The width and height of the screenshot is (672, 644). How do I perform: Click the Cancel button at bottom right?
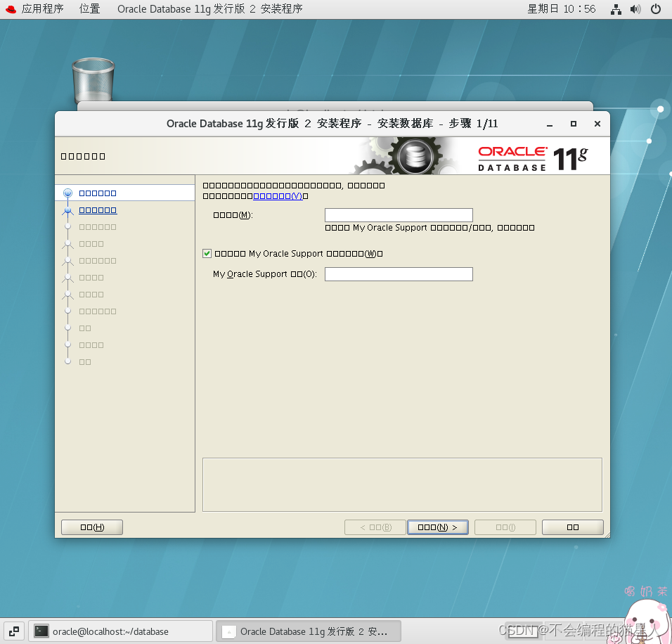[x=573, y=527]
